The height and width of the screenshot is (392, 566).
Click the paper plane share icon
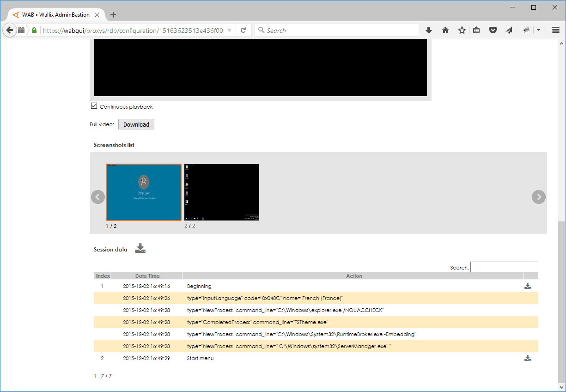(x=509, y=31)
